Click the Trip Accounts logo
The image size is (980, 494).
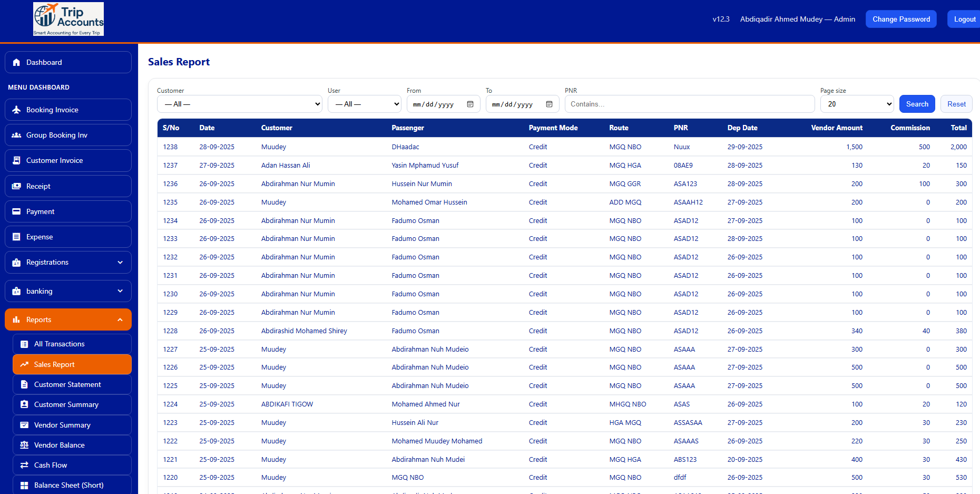tap(68, 19)
